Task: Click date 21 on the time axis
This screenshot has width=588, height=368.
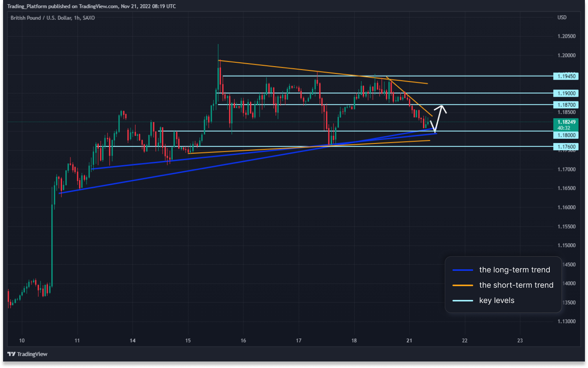Action: (x=409, y=340)
